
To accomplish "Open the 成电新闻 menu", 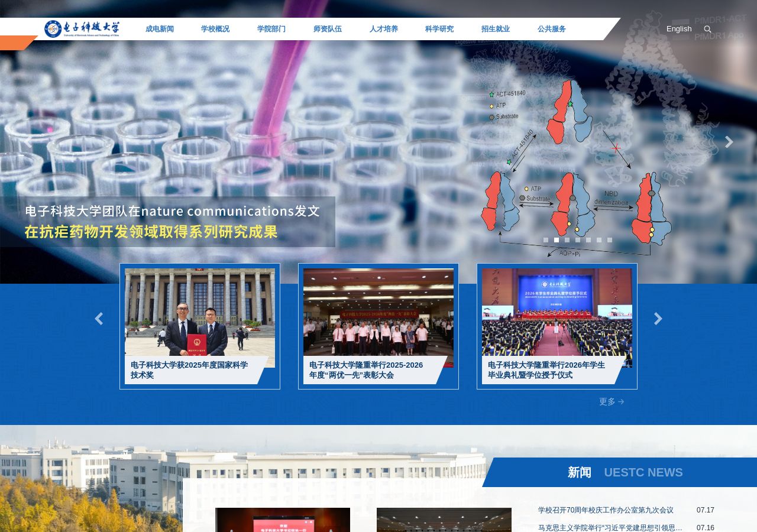I will [x=160, y=29].
